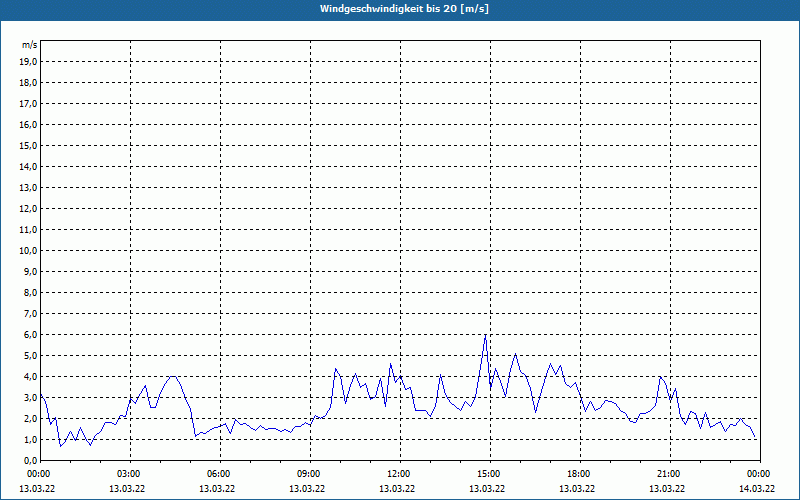Choose the 10,0 y-axis value
800x500 pixels.
[29, 251]
